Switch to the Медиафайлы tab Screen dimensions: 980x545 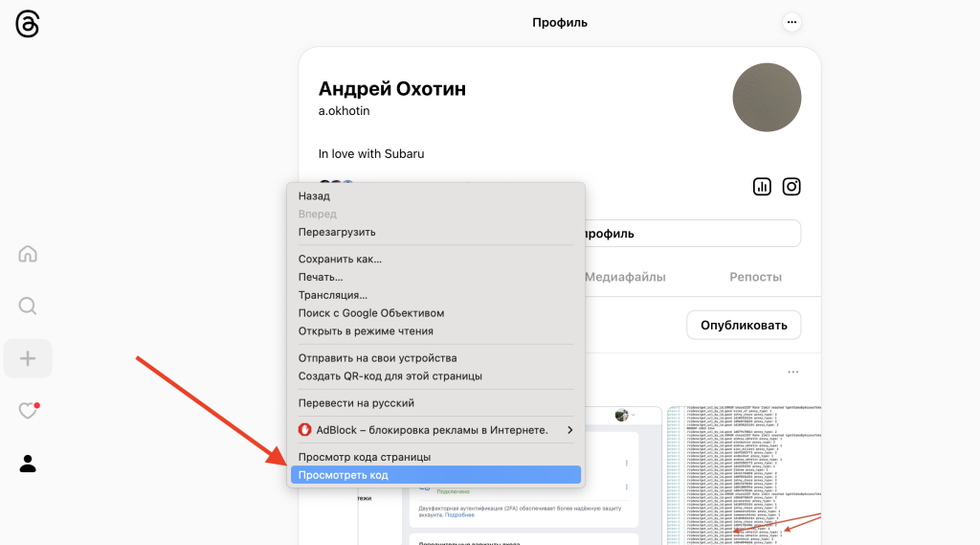click(x=625, y=277)
